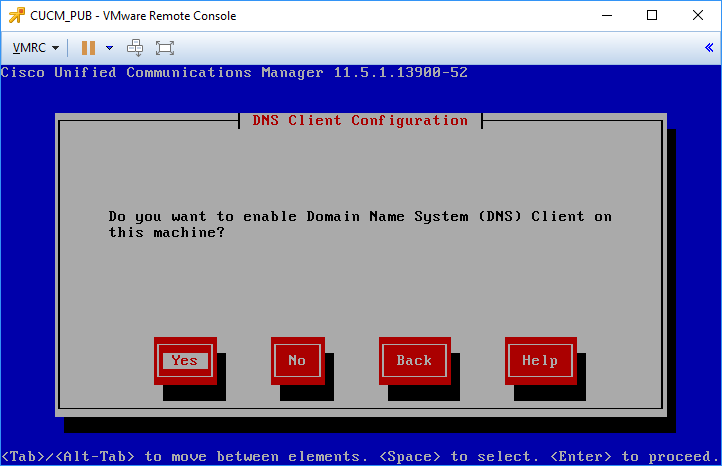Click the Cisco Unified Communications Manager version text
Image resolution: width=722 pixels, height=466 pixels.
(x=234, y=72)
